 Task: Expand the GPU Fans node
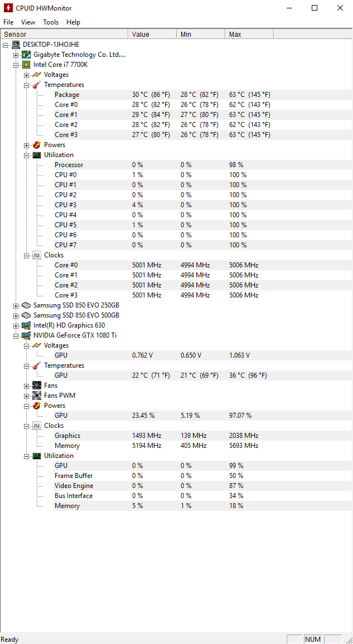tap(26, 386)
